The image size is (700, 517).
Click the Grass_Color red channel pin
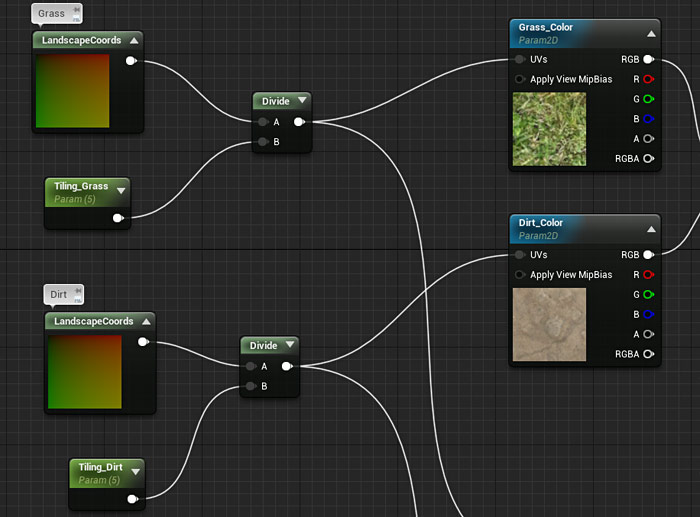tap(649, 79)
